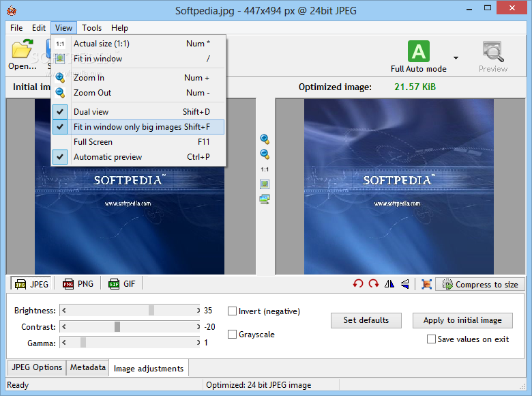Switch to the GIF format tab
The image size is (532, 396).
[122, 283]
